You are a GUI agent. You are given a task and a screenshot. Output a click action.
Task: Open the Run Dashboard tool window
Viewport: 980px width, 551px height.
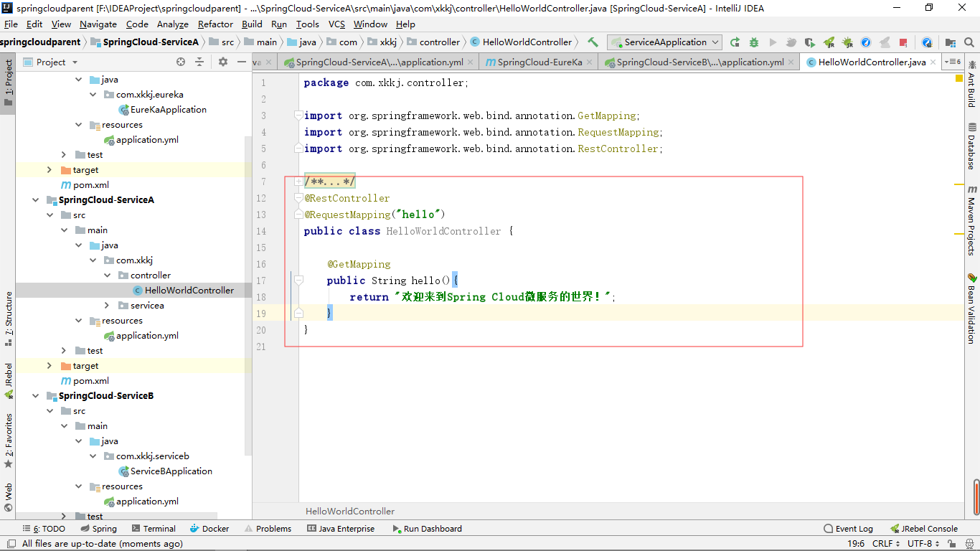pos(427,529)
